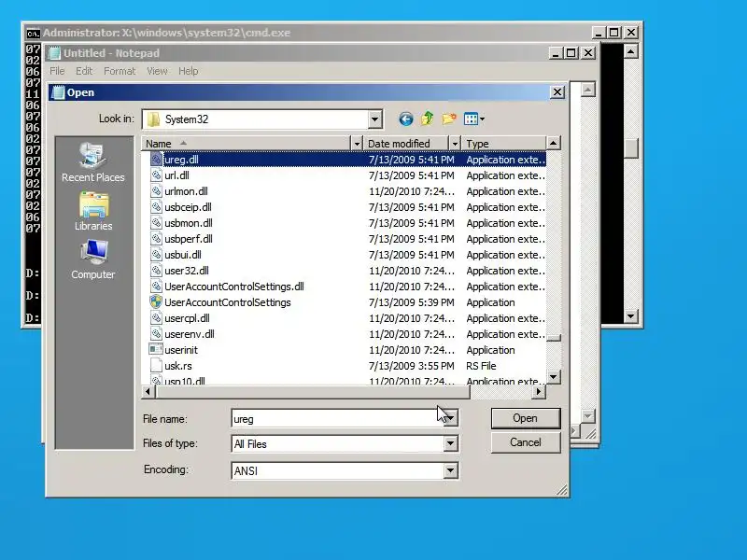The image size is (747, 560).
Task: Select the UserAccountControlSettings.dll file icon
Action: (156, 287)
